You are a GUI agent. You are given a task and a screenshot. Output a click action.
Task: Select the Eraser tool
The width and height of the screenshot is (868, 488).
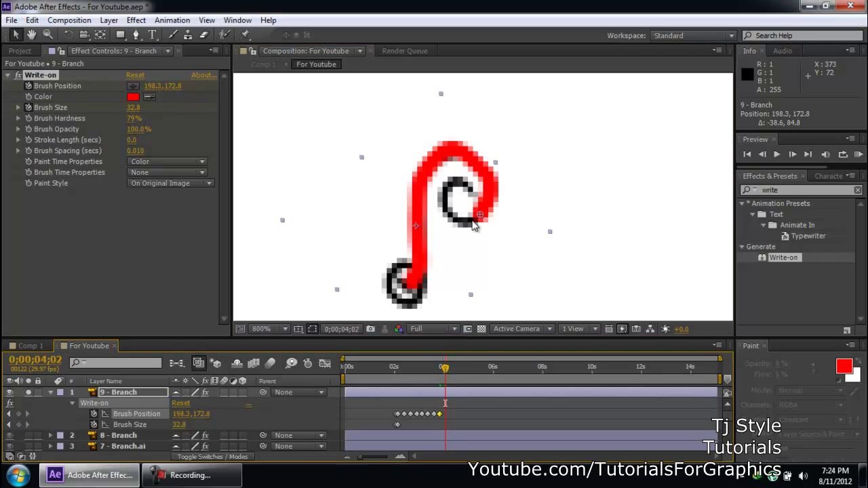[203, 35]
